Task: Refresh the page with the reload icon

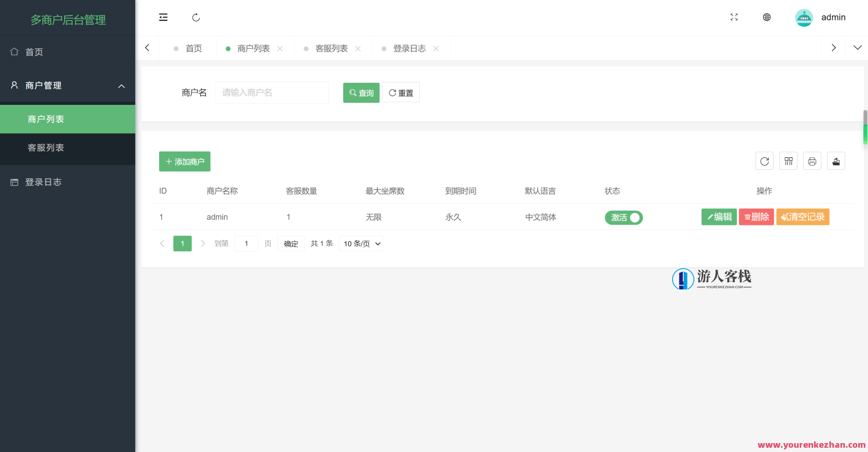Action: pos(196,17)
